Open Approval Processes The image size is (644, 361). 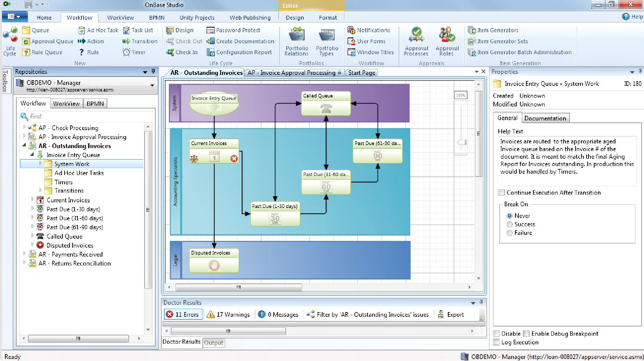pos(416,42)
